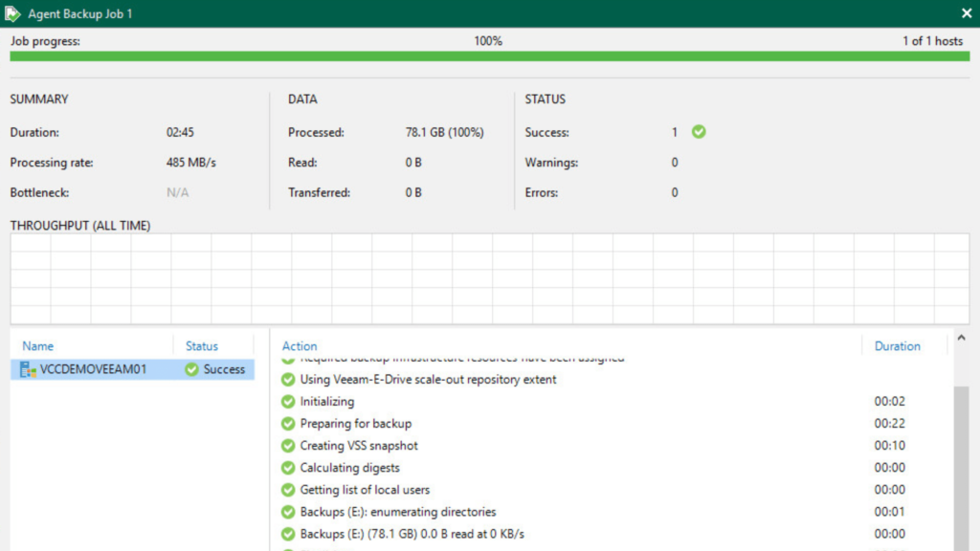Click the 00:10 duration for Creating VSS snapshot
Image resolution: width=980 pixels, height=551 pixels.
889,446
